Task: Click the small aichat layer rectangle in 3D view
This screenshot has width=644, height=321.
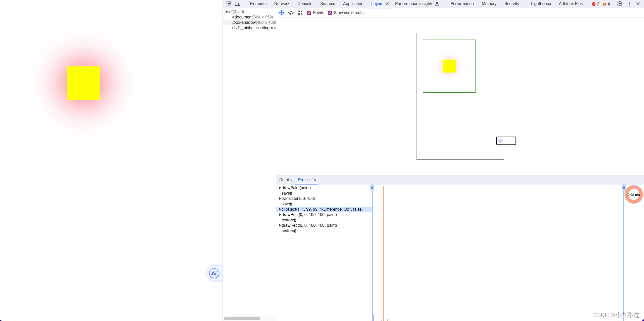Action: tap(506, 141)
